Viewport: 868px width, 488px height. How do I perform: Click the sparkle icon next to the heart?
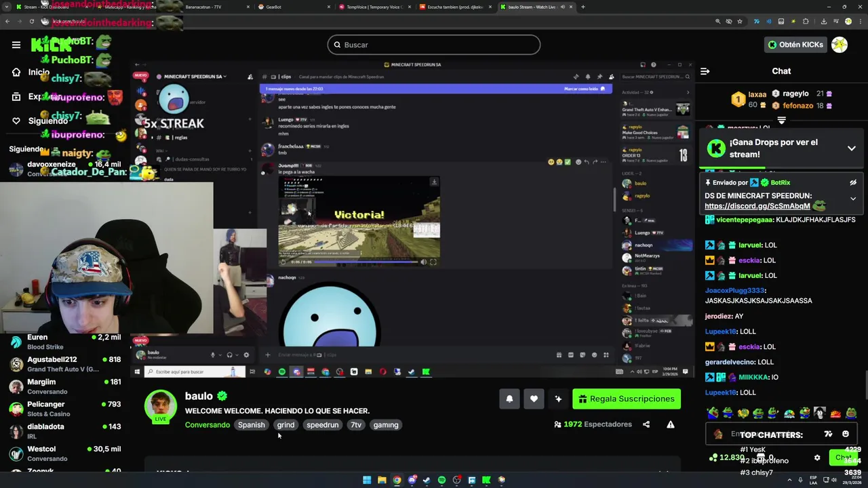click(558, 399)
